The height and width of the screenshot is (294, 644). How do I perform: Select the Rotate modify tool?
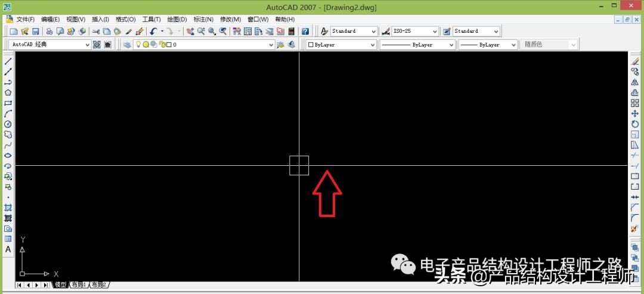tap(635, 124)
